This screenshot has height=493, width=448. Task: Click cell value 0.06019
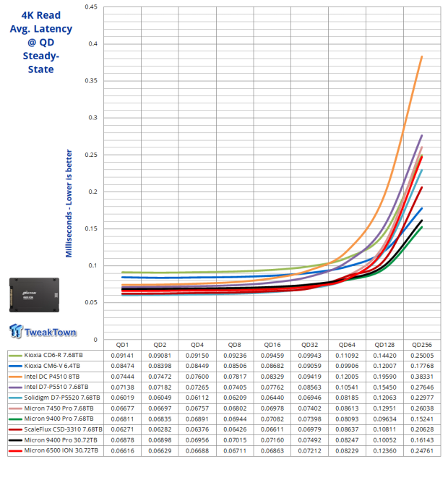click(122, 398)
